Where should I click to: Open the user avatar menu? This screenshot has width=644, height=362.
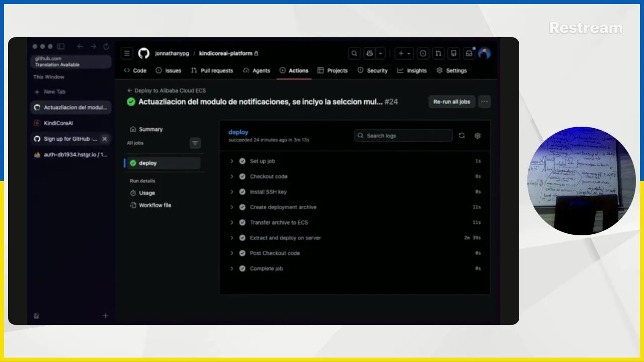pyautogui.click(x=485, y=53)
